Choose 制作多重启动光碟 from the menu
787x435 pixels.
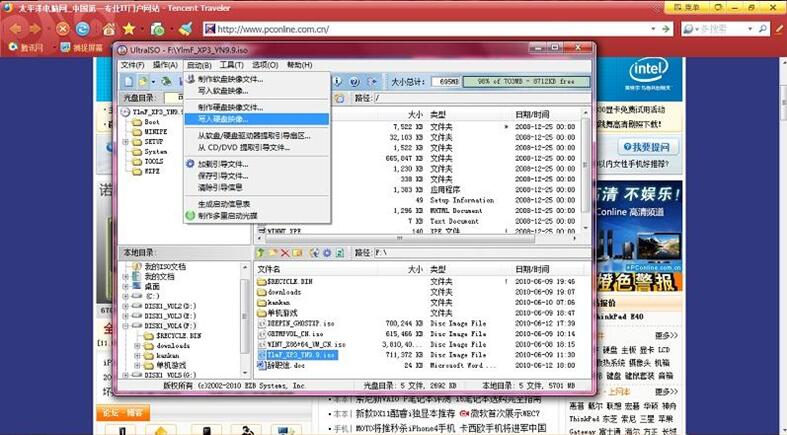pyautogui.click(x=227, y=215)
